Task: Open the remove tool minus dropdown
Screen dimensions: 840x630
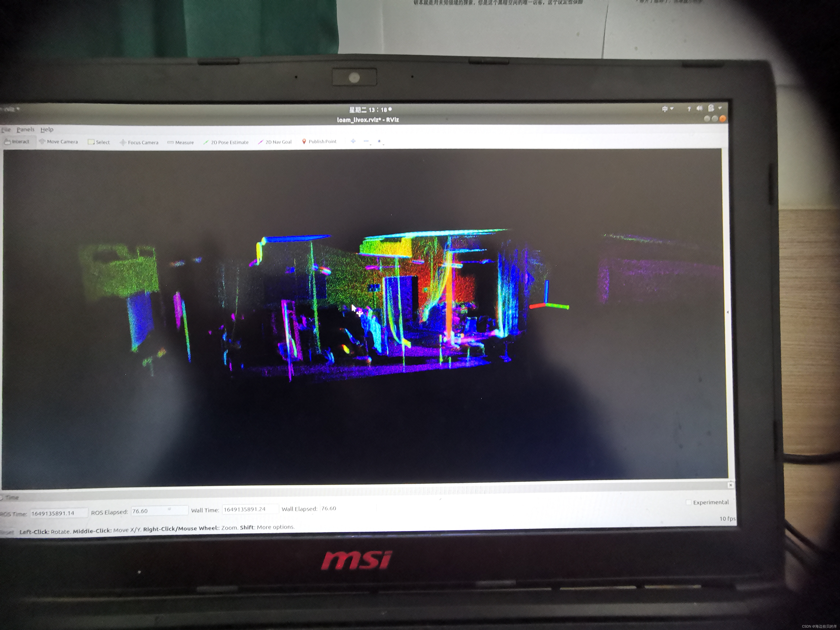Action: (x=367, y=142)
